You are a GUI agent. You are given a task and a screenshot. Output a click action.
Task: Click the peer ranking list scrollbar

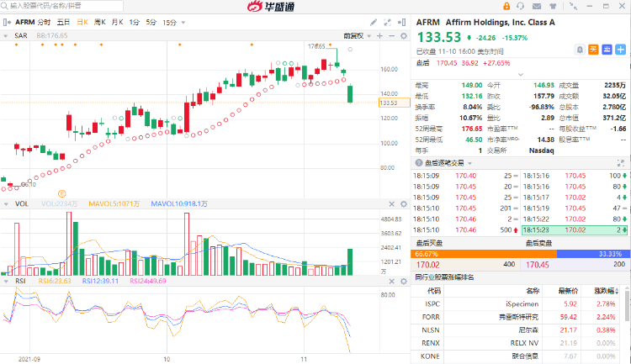pyautogui.click(x=627, y=306)
